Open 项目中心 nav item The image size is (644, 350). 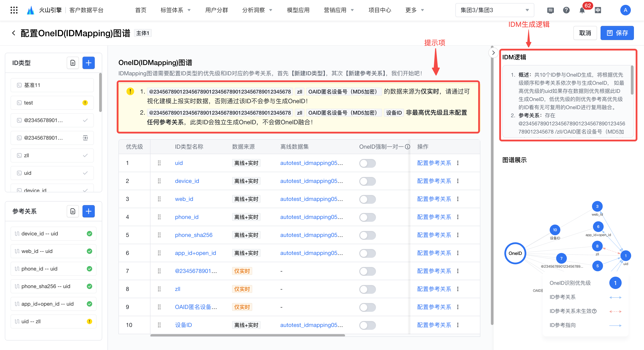tap(379, 10)
